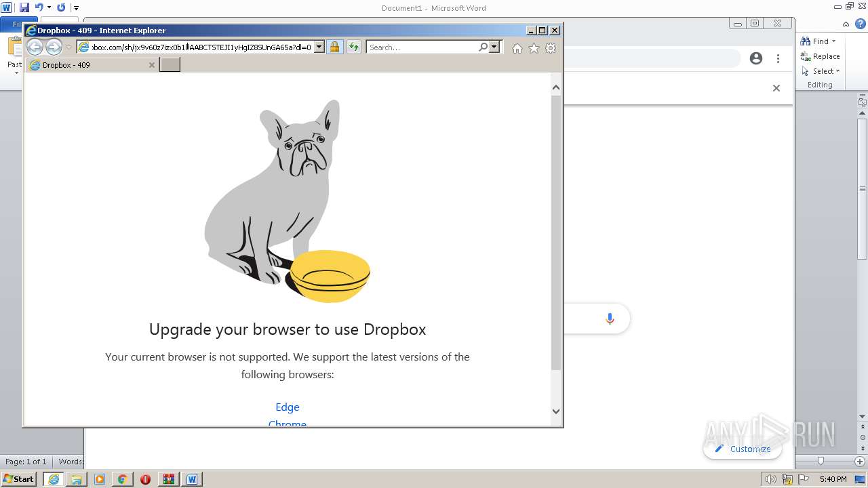The width and height of the screenshot is (868, 488).
Task: Click Word vertical scrollbar down arrow
Action: (x=863, y=416)
